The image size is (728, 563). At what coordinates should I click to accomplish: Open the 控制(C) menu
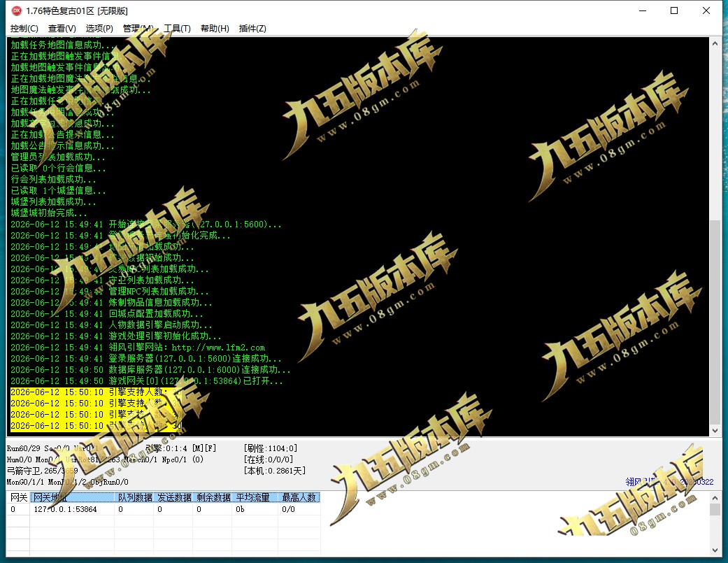24,28
